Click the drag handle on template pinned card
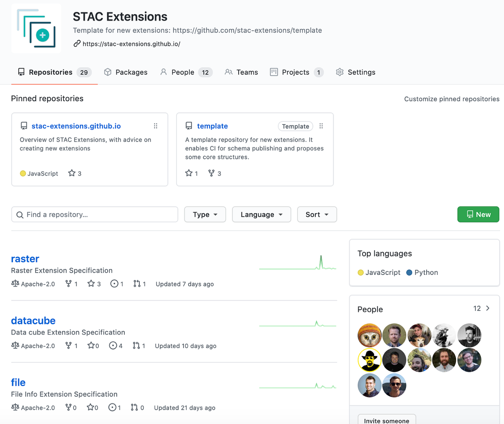Screen dimensions: 504x424 pyautogui.click(x=321, y=126)
